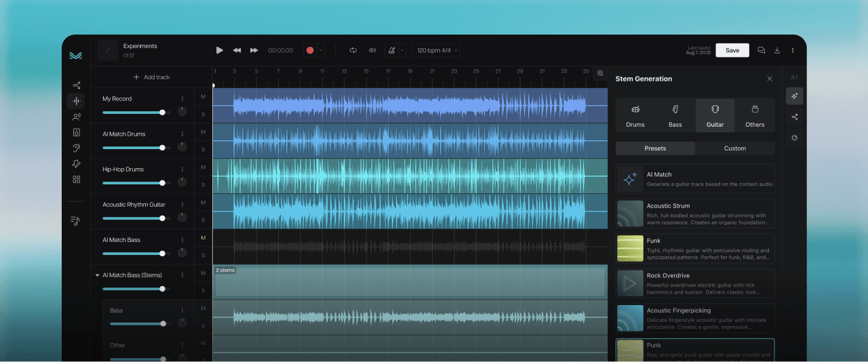The height and width of the screenshot is (362, 868).
Task: Select the Drums stem type icon
Action: coord(635,115)
